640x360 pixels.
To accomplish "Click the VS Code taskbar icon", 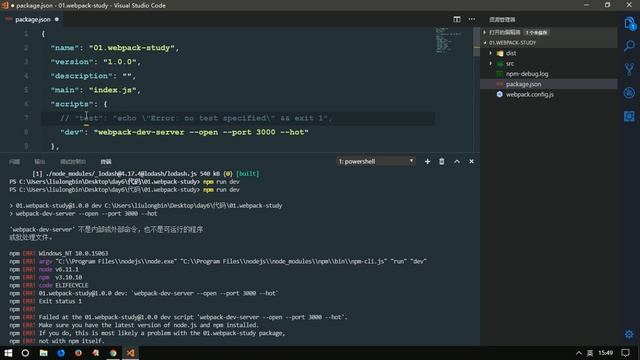I will (131, 353).
